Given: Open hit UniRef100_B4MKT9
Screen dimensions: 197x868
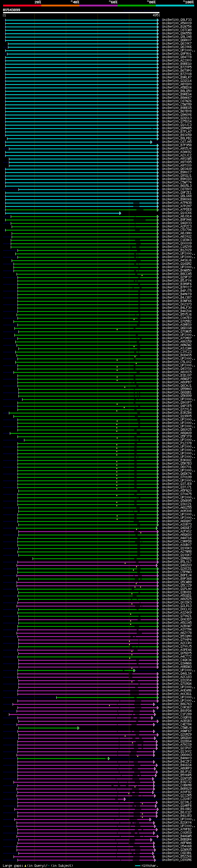Looking at the screenshot, I should pos(177,294).
